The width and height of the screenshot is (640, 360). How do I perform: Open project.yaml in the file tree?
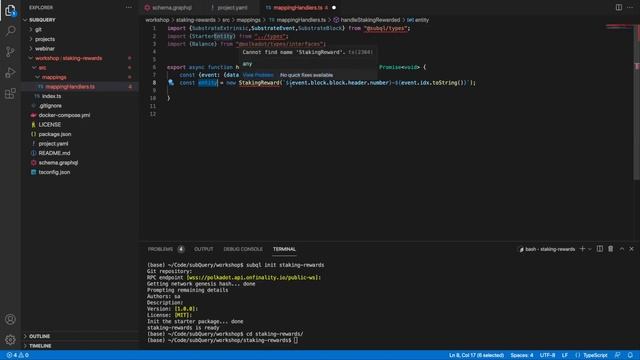[x=53, y=144]
